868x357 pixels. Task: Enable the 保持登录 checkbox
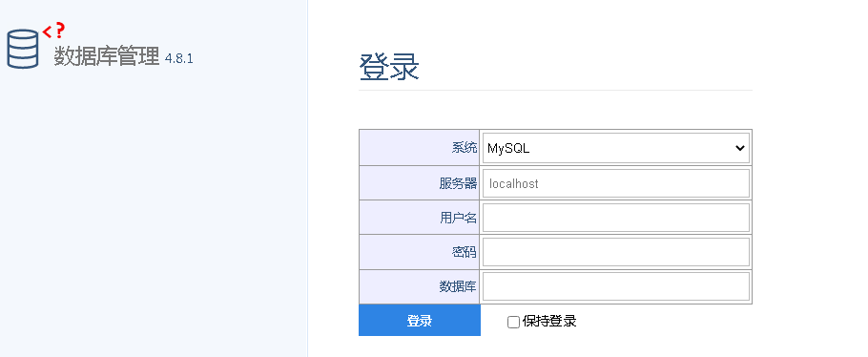coord(513,322)
